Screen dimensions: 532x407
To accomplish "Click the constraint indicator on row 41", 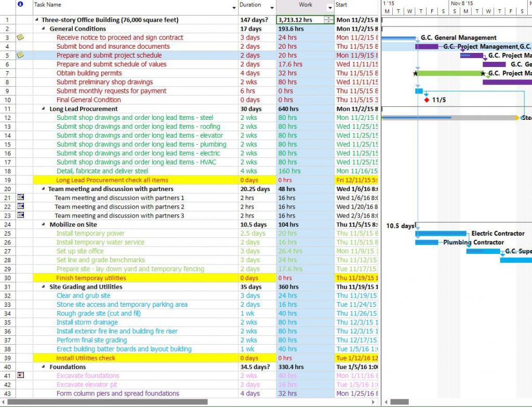I will coord(20,375).
